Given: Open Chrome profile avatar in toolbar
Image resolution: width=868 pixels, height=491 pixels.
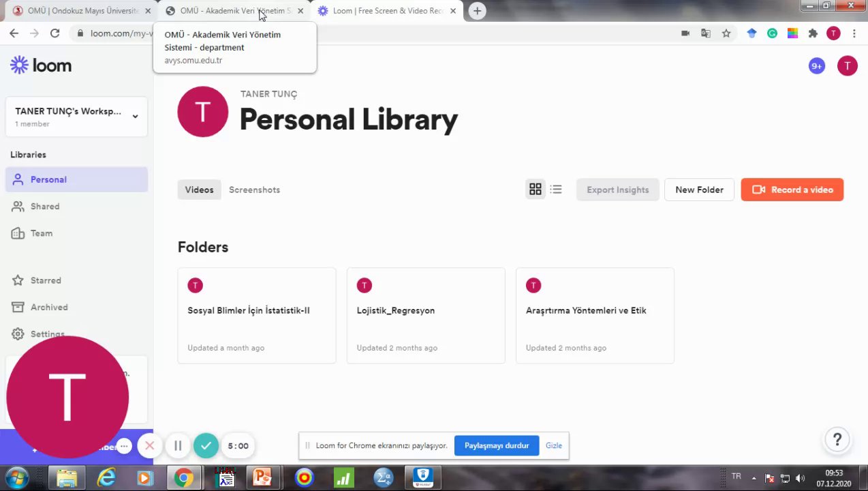Looking at the screenshot, I should (x=833, y=33).
